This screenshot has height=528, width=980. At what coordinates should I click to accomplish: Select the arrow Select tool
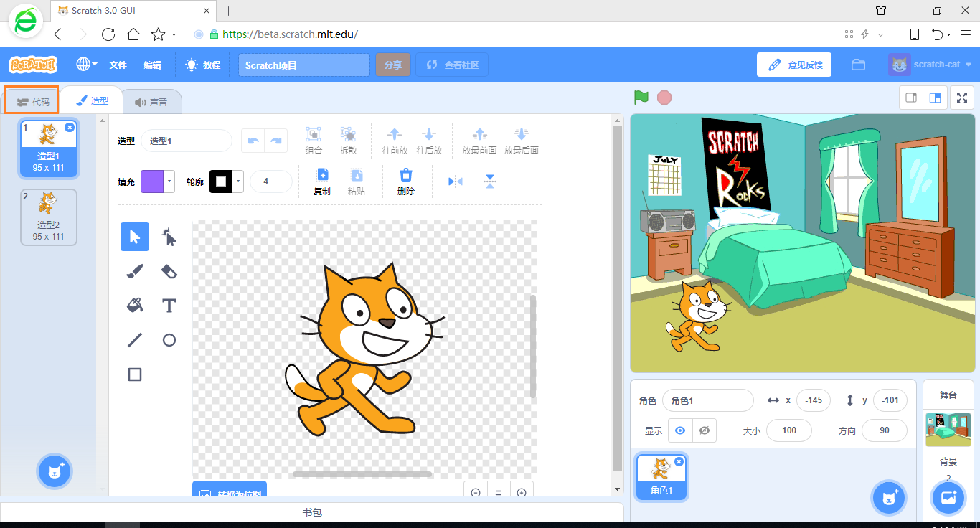pos(135,237)
